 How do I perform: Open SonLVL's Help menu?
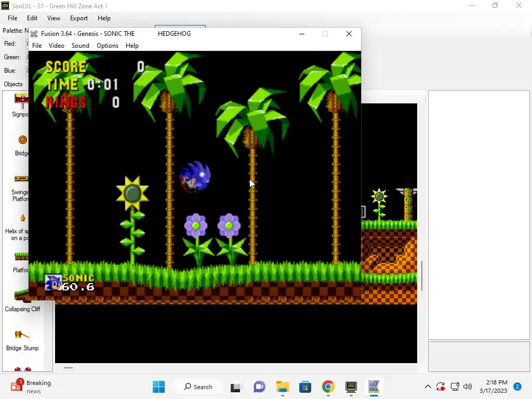(104, 18)
